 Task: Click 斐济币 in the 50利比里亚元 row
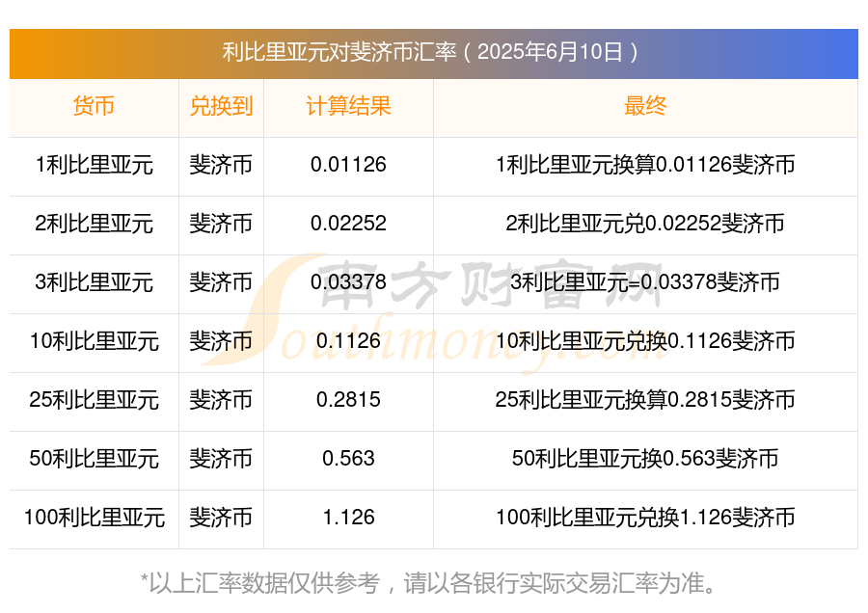pos(221,459)
